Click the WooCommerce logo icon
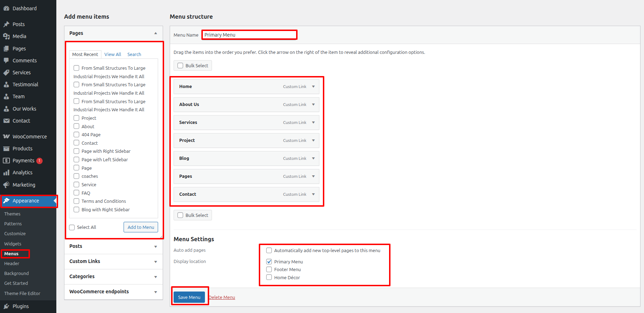Screen dimensions: 644x313 (6, 137)
